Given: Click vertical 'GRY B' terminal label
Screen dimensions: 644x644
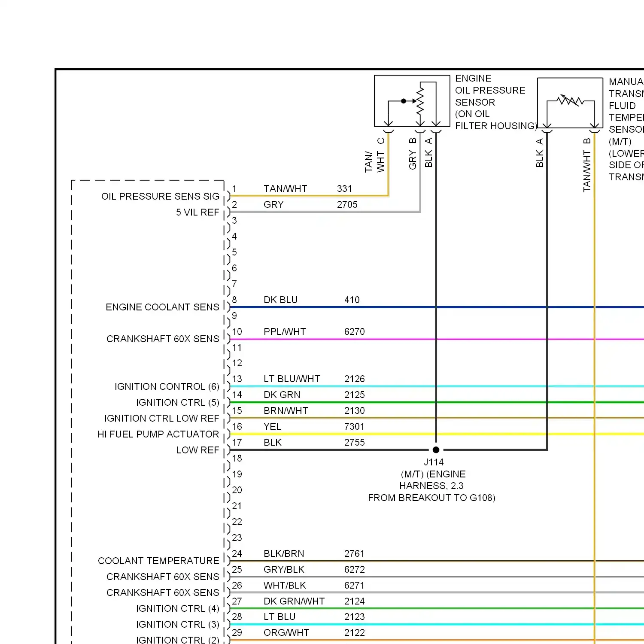Looking at the screenshot, I should click(413, 153).
